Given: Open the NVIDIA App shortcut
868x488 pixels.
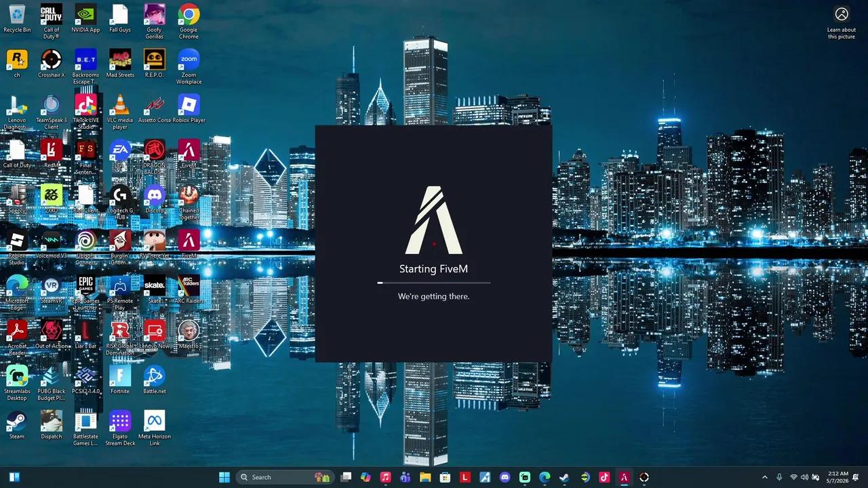Looking at the screenshot, I should click(x=85, y=19).
